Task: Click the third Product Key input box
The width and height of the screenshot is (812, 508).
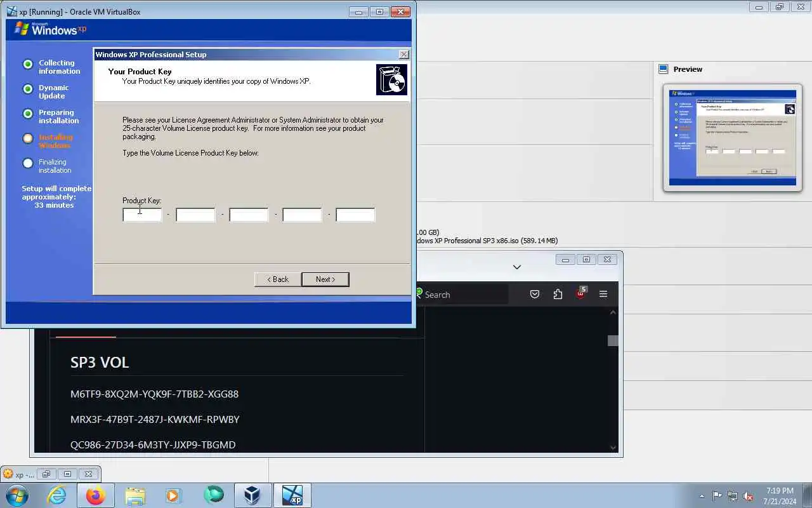Action: click(x=249, y=215)
